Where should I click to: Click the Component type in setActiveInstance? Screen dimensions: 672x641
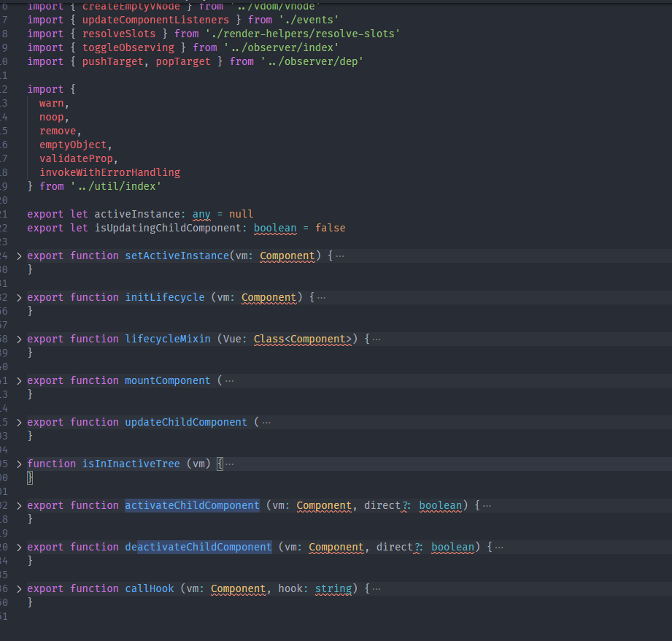coord(287,256)
